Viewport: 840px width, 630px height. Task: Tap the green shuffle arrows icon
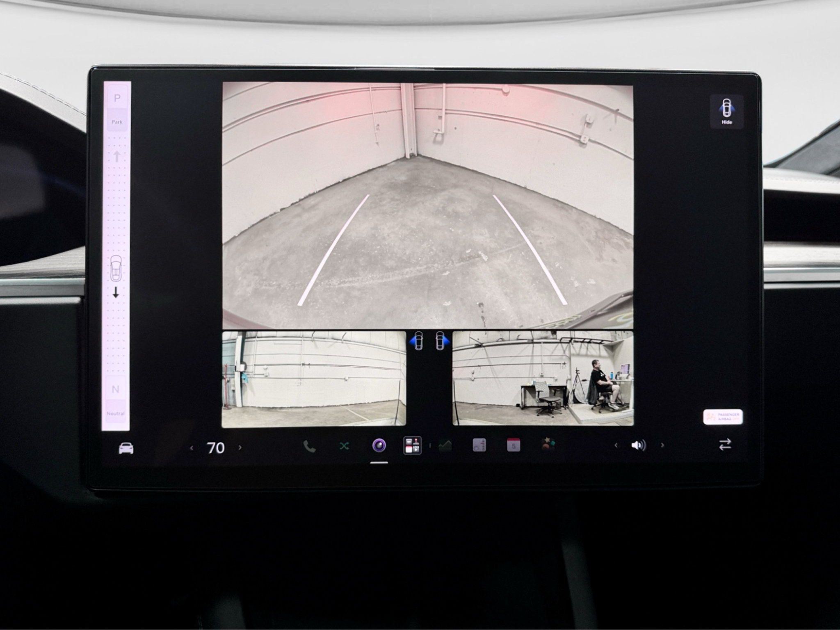click(x=344, y=446)
